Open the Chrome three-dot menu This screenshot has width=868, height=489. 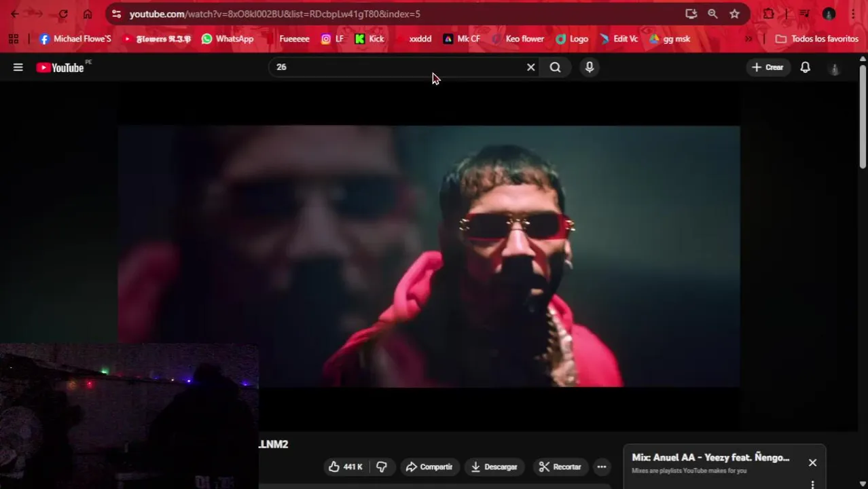tap(852, 14)
